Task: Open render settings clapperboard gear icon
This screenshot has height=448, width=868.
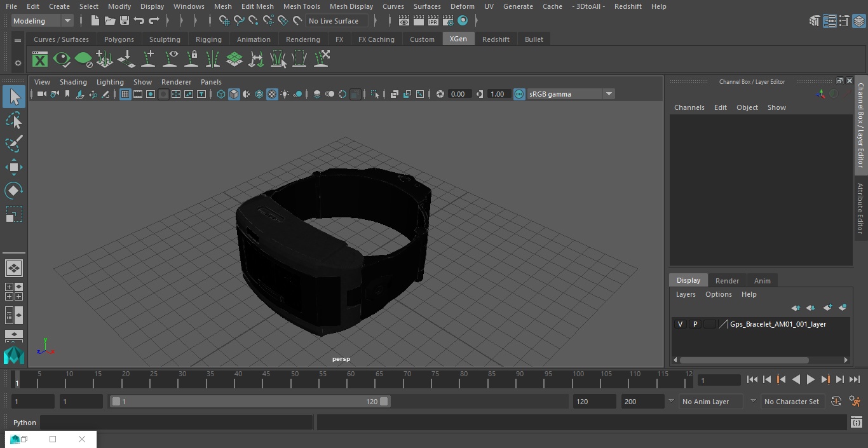Action: tap(447, 21)
